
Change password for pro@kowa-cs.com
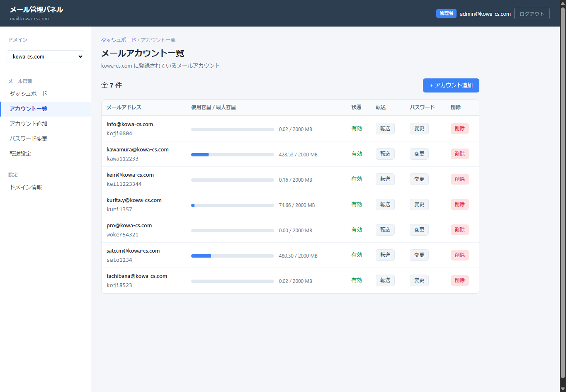pos(419,230)
